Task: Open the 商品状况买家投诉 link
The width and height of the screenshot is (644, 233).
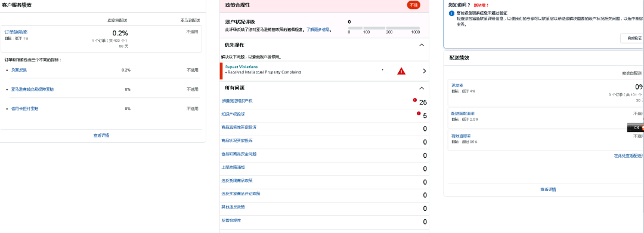Action: (237, 141)
